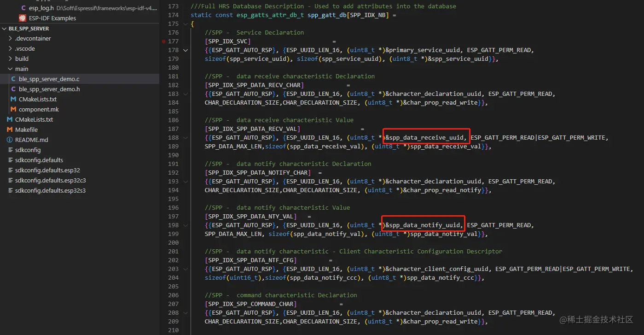The height and width of the screenshot is (335, 644).
Task: Click the C icon of ble_spp_server_demo.c
Action: [13, 79]
